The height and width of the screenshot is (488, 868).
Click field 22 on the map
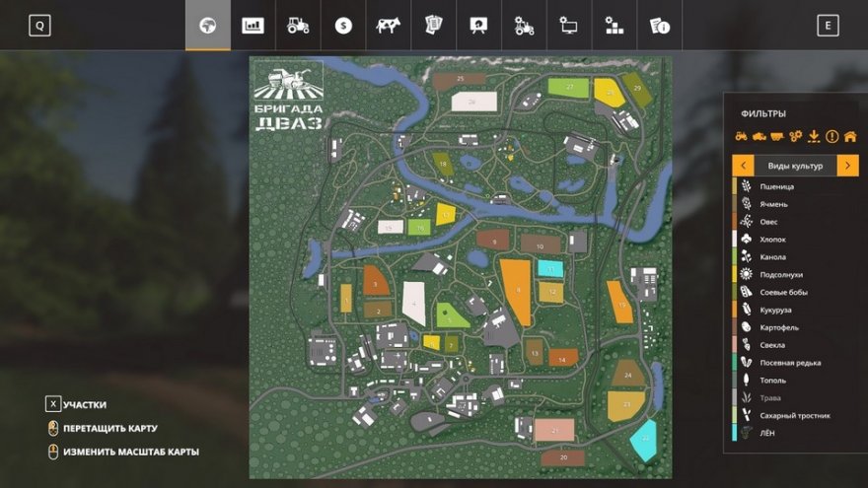[x=643, y=440]
